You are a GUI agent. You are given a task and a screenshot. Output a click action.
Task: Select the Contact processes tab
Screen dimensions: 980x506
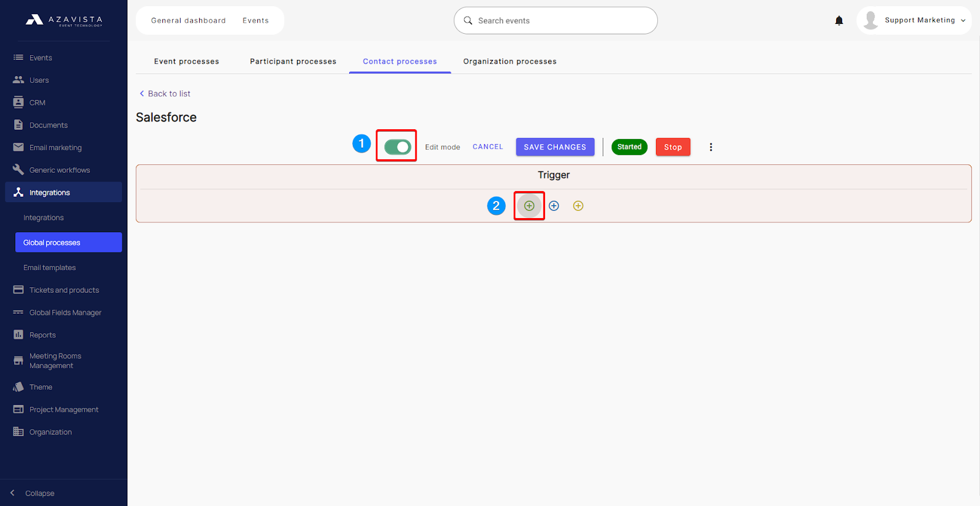click(400, 61)
